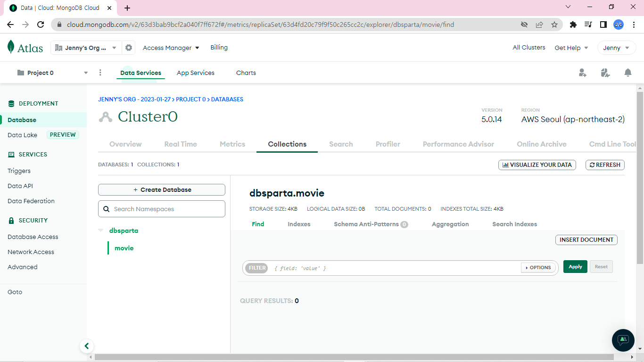The width and height of the screenshot is (644, 362).
Task: Click PROJECT 0 breadcrumb link
Action: point(191,99)
